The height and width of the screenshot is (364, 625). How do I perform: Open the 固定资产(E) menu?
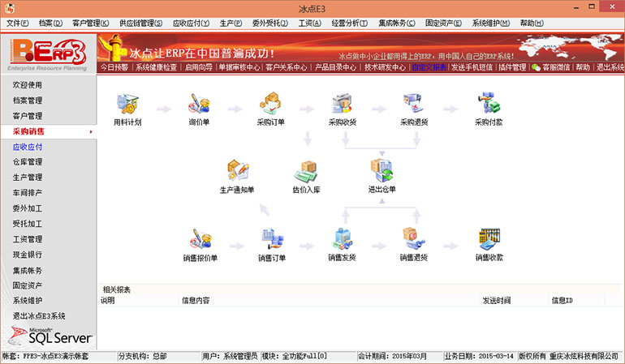443,23
